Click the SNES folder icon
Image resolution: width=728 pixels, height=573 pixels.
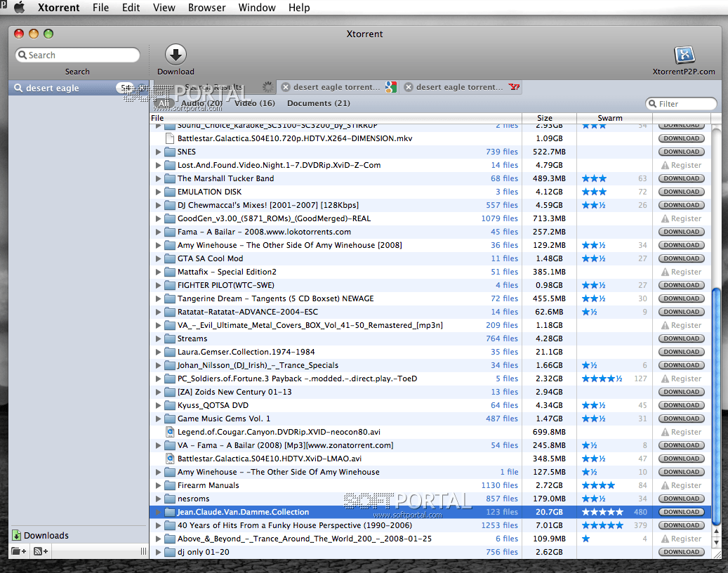(x=170, y=152)
